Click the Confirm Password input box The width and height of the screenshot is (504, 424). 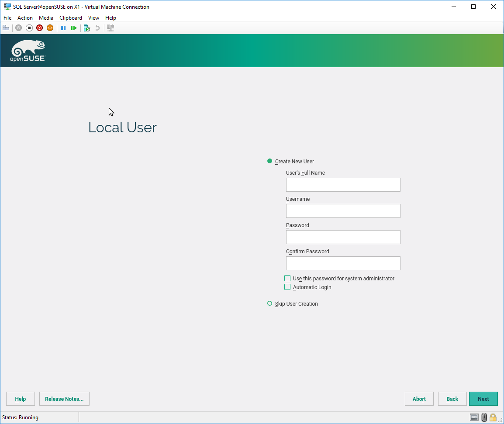click(x=343, y=263)
